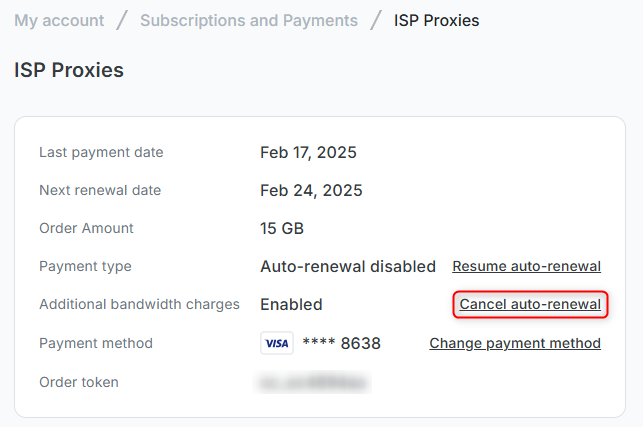Click the blurred order token value
643x427 pixels.
pos(313,382)
